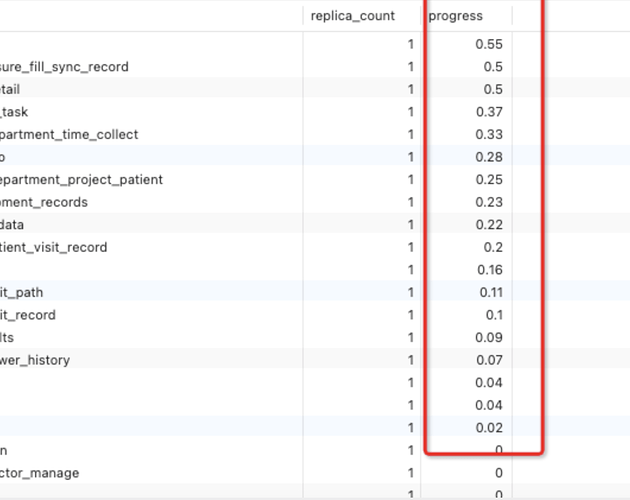Viewport: 630px width, 500px height.
Task: Click the replica_count column header
Action: tap(362, 16)
